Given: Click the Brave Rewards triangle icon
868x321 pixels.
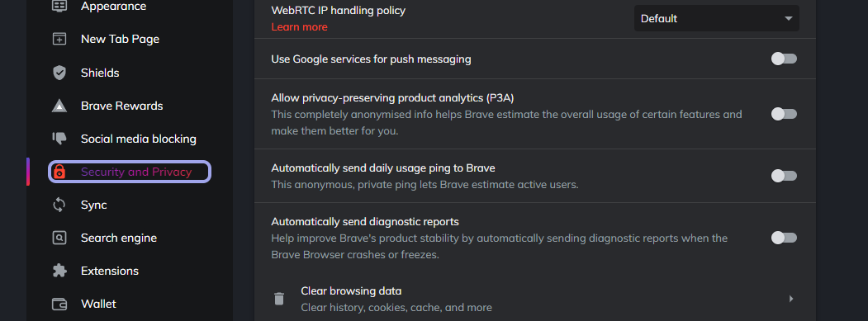Looking at the screenshot, I should pyautogui.click(x=59, y=106).
